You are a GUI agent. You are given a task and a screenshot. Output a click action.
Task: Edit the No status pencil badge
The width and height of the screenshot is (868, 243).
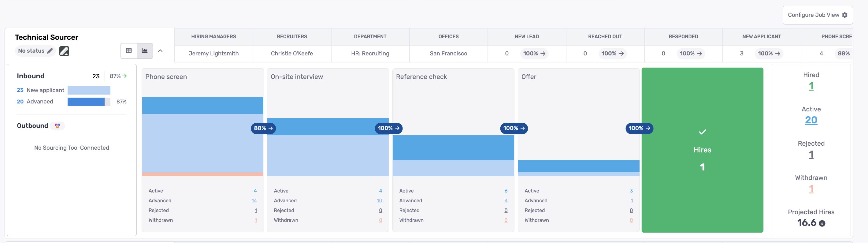(35, 50)
